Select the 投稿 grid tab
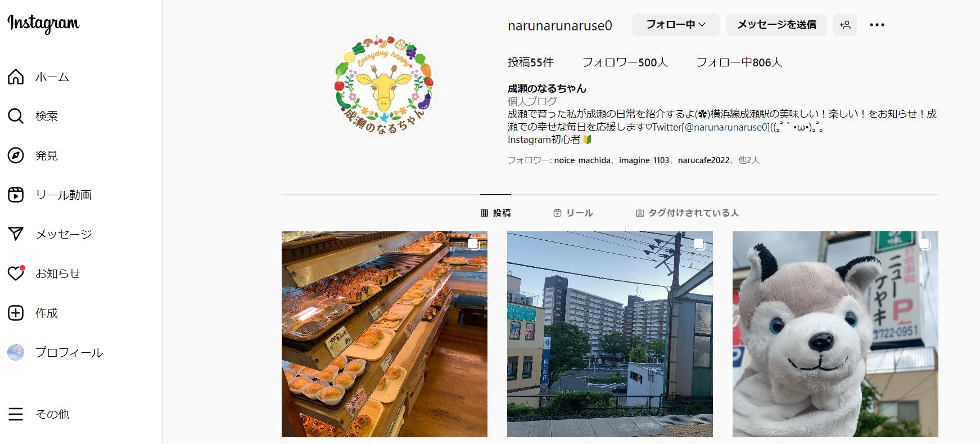 (495, 213)
